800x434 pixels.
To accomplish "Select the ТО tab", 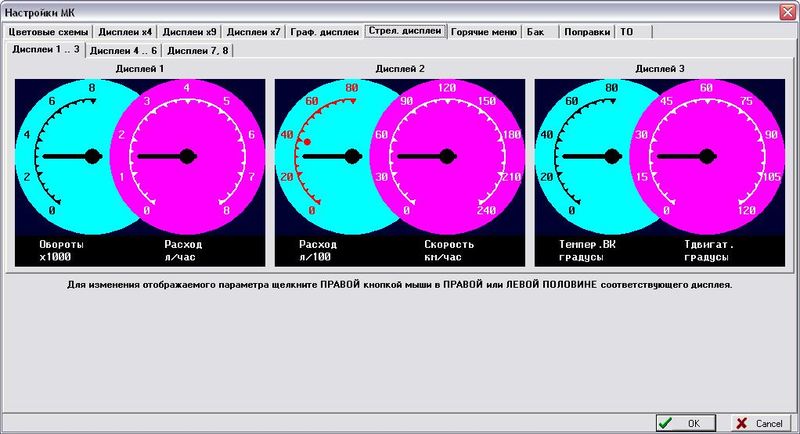I will (627, 32).
